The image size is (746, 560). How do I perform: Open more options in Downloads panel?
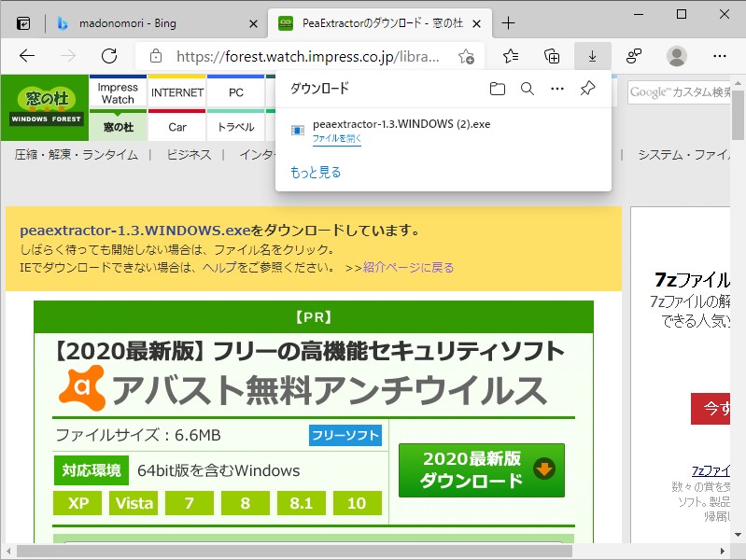pyautogui.click(x=557, y=89)
